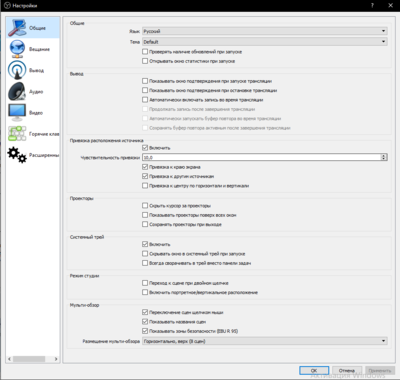Open the Горячие клавиши keyboard icon
This screenshot has width=400, height=380.
point(17,134)
